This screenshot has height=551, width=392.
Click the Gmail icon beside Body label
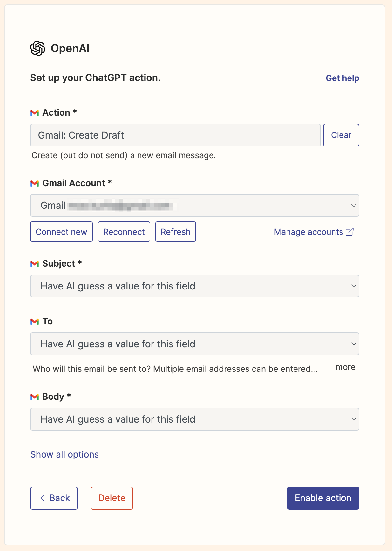tap(35, 397)
